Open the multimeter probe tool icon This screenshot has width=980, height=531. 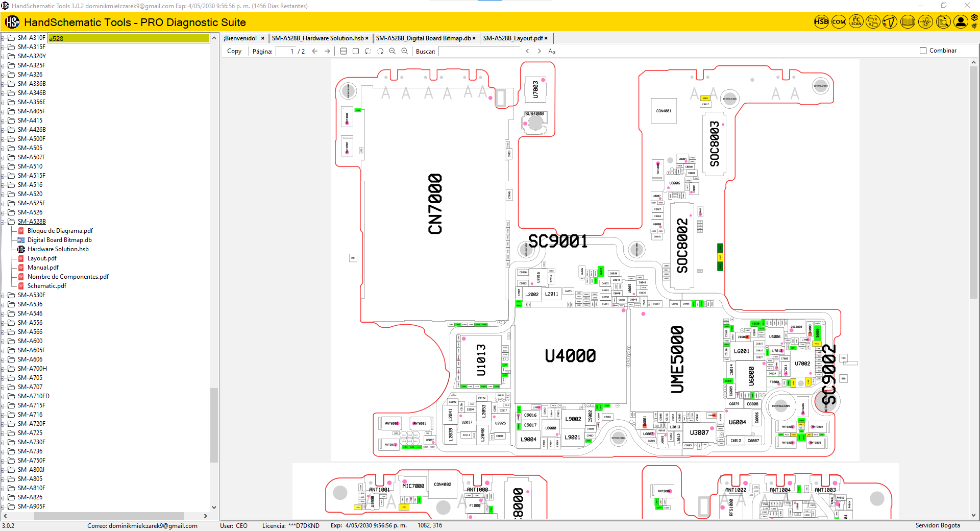click(890, 22)
